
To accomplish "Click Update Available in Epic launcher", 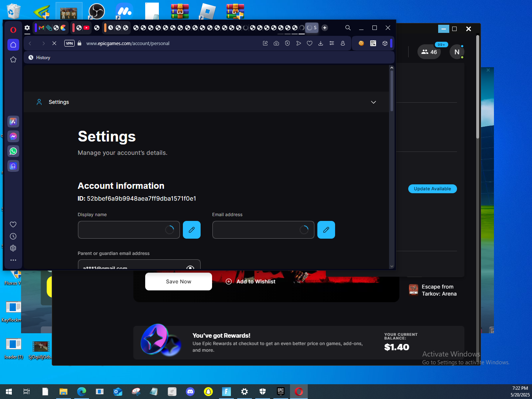I will coord(433,189).
